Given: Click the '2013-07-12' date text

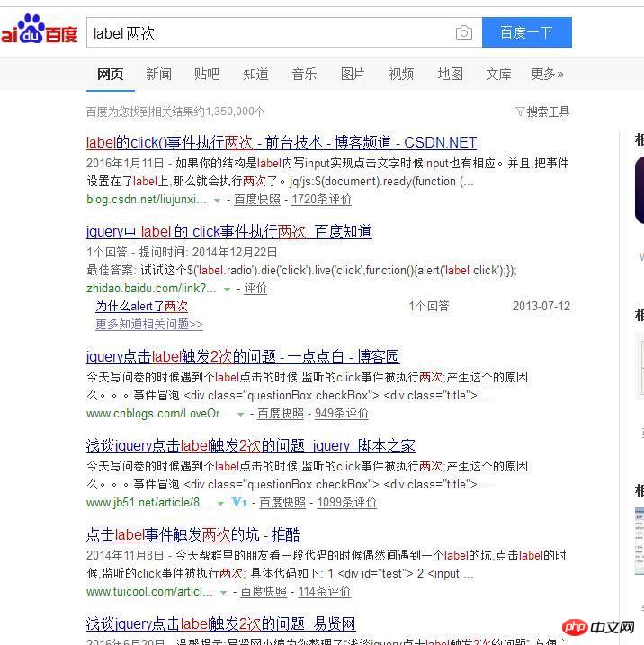Looking at the screenshot, I should [541, 306].
